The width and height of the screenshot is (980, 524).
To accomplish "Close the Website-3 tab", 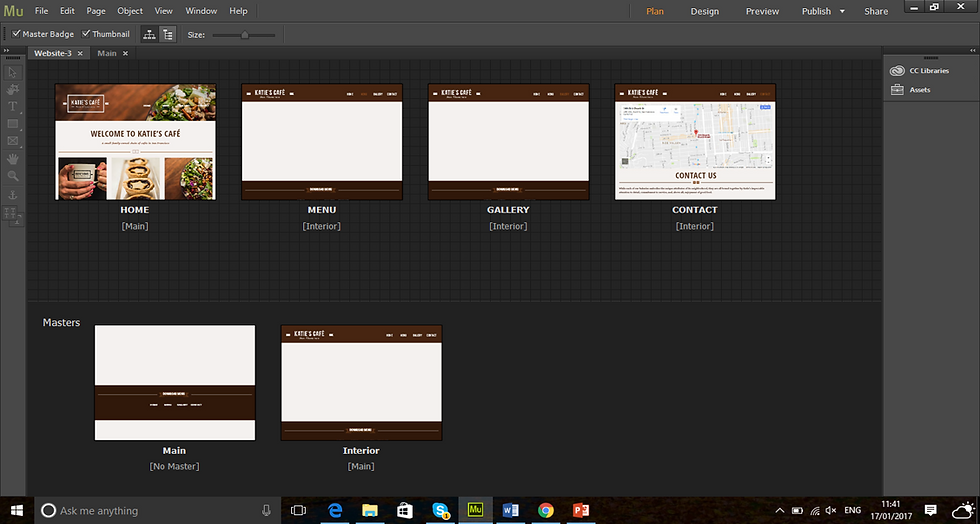I will coord(80,53).
